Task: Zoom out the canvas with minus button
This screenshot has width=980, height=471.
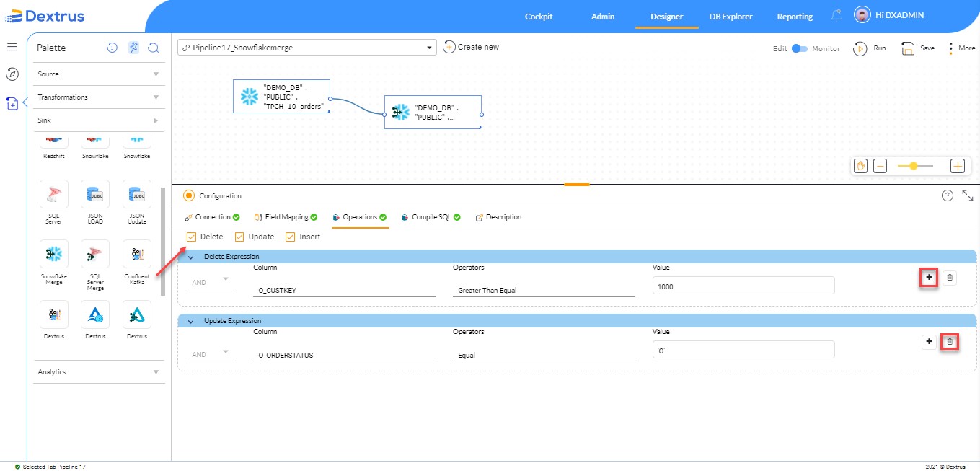Action: pos(880,166)
